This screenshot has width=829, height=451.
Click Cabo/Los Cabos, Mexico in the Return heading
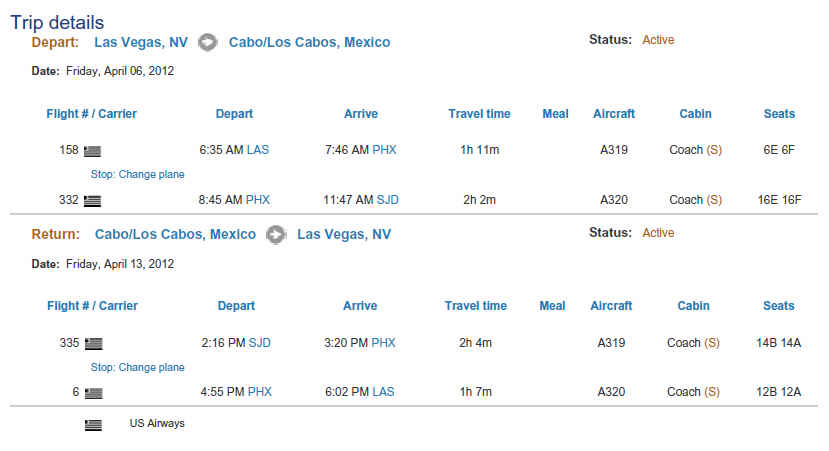pyautogui.click(x=175, y=234)
